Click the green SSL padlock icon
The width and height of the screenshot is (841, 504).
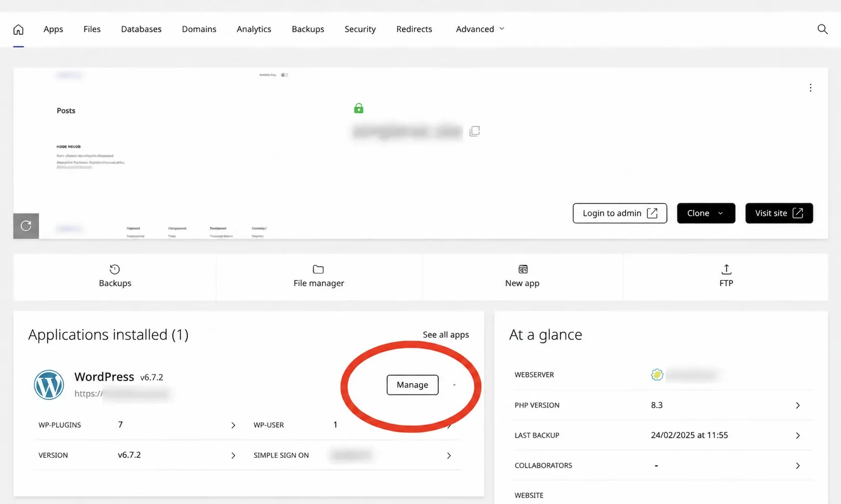[359, 108]
